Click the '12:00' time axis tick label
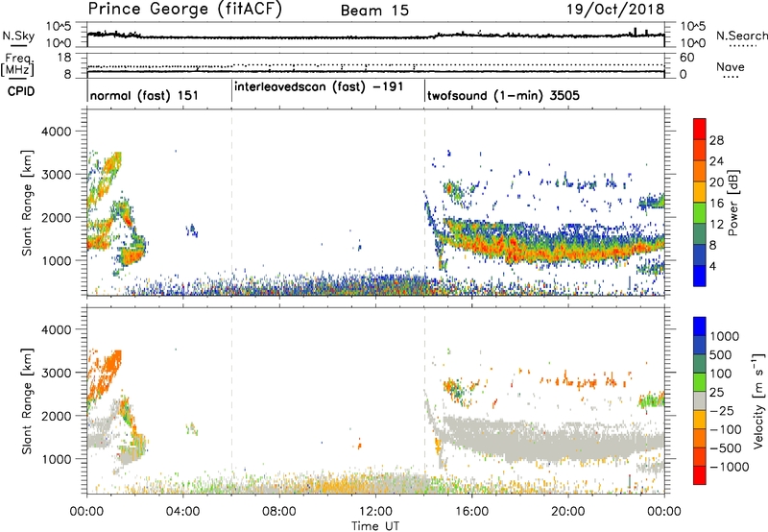The width and height of the screenshot is (768, 532). pos(375,512)
